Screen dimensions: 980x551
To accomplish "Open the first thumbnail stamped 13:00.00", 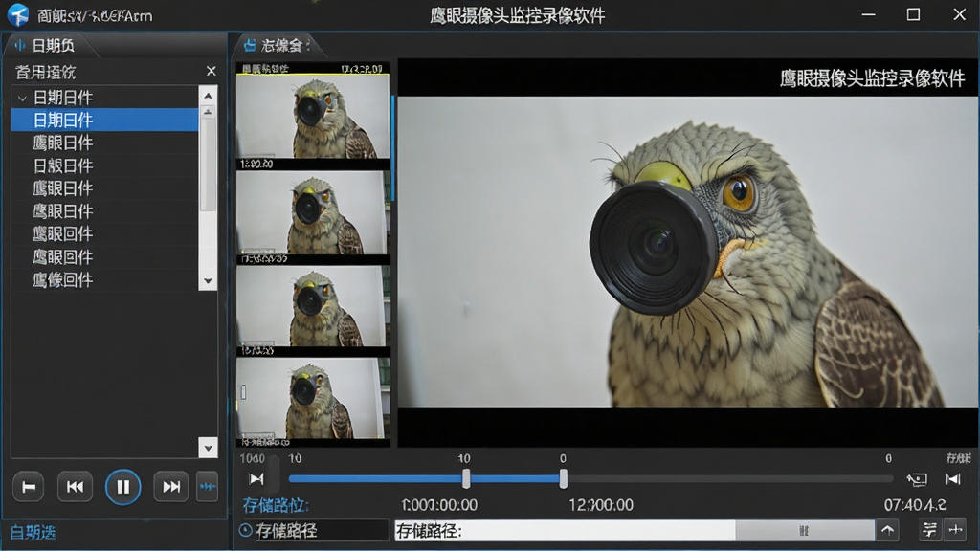I will click(313, 117).
